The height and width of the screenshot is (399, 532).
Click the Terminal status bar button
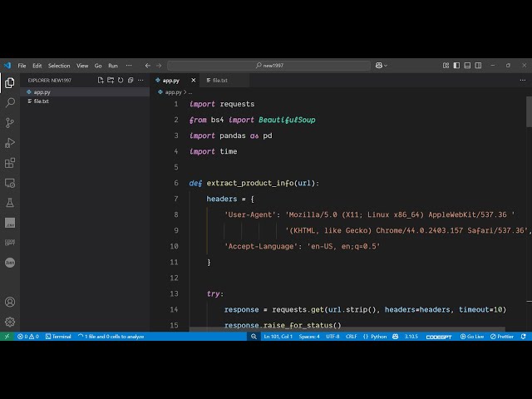(x=58, y=337)
